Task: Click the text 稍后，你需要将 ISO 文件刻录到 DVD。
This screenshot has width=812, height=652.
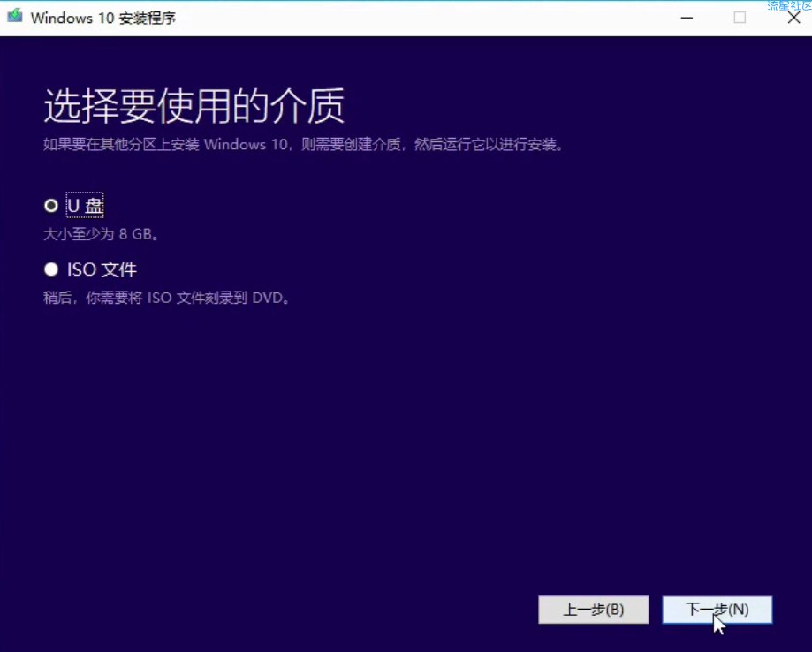Action: pos(166,299)
